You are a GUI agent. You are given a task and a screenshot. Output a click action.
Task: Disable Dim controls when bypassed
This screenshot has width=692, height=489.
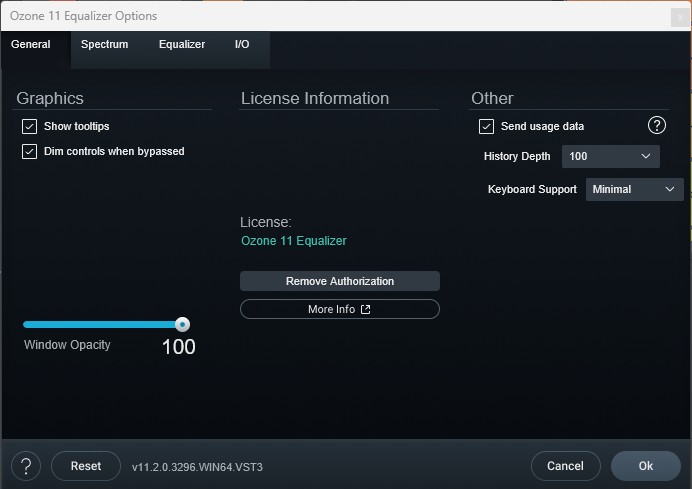(29, 152)
